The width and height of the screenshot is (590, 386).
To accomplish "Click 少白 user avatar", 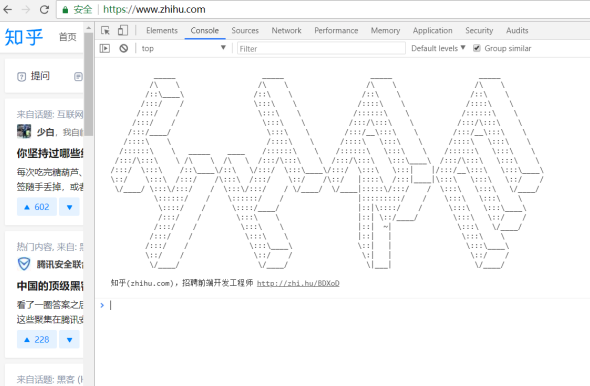I will [24, 131].
